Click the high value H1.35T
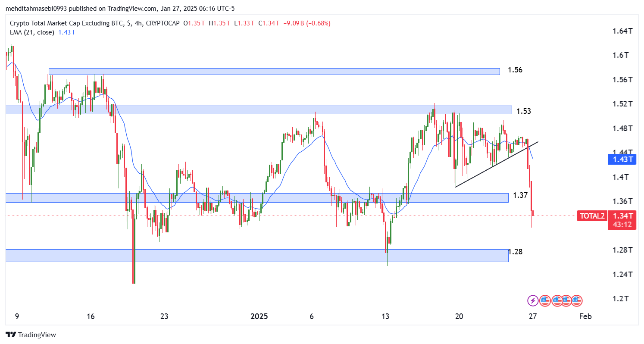Screen dimensions: 644x344 tap(220, 23)
